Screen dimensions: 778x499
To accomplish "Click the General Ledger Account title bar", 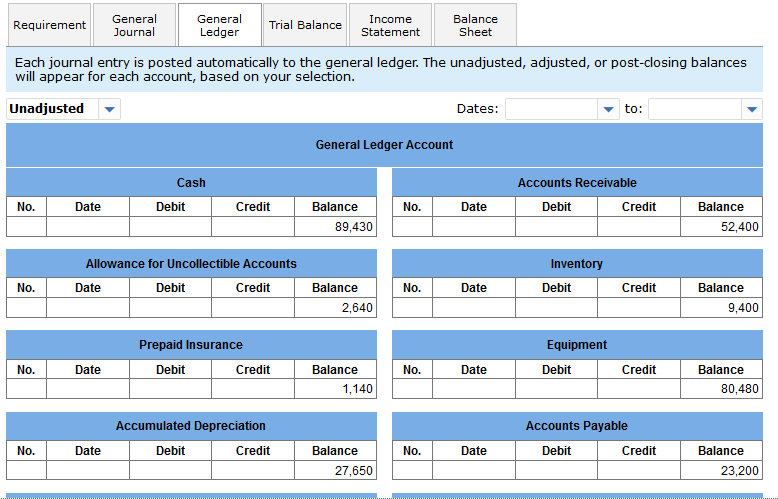I will (x=385, y=145).
